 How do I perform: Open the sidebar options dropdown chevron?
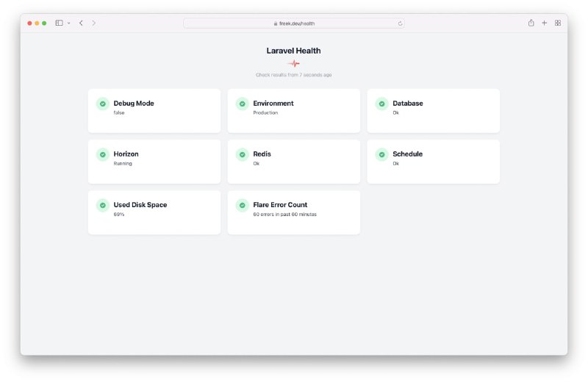point(68,24)
